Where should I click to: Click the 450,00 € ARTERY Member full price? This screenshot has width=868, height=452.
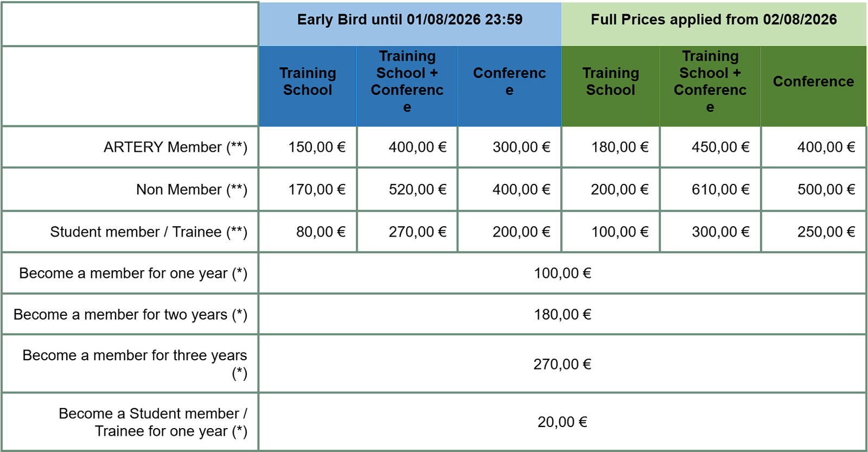point(720,147)
